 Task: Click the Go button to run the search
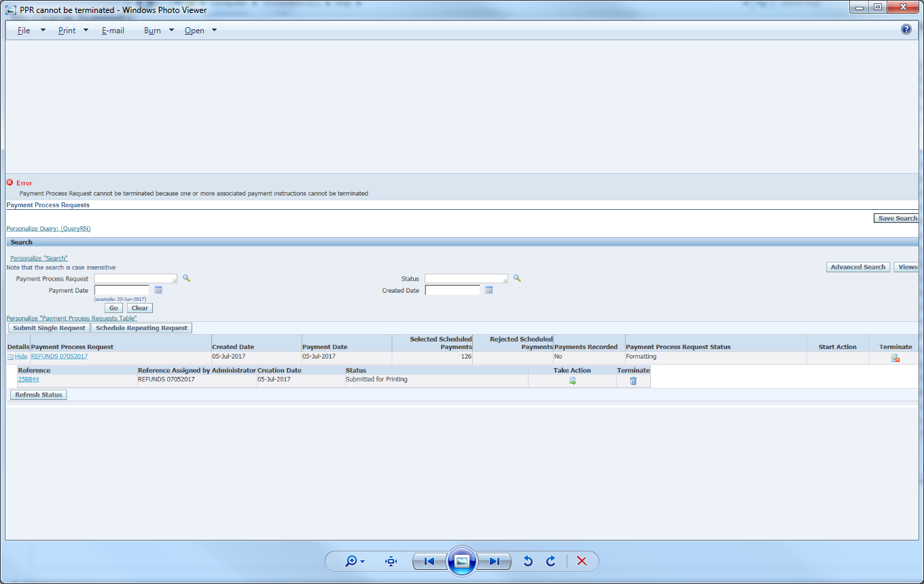(x=113, y=308)
